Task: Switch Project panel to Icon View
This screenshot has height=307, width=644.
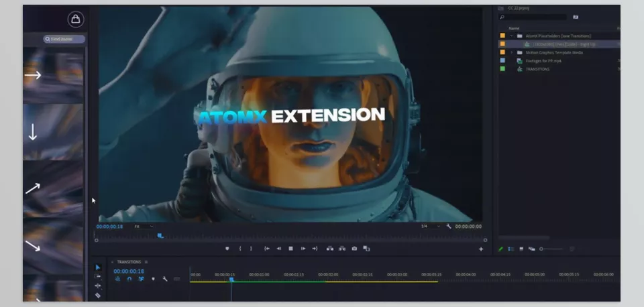Action: [x=521, y=249]
